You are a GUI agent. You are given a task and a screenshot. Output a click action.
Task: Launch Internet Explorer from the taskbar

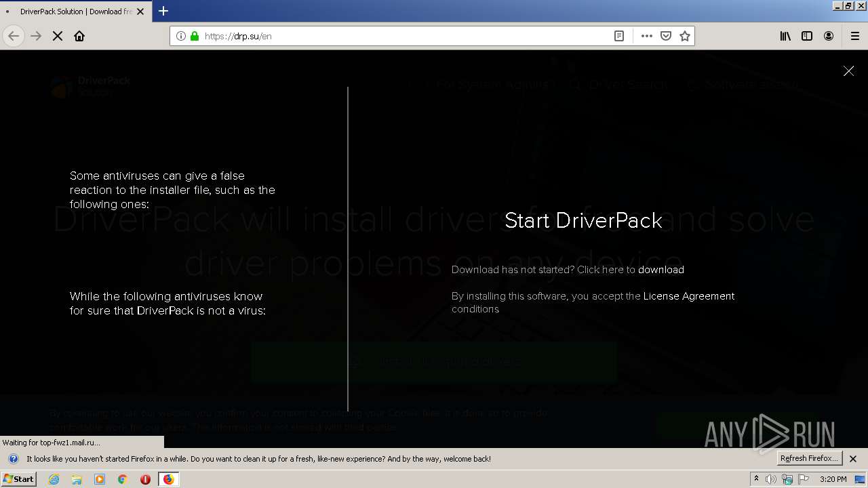(54, 479)
